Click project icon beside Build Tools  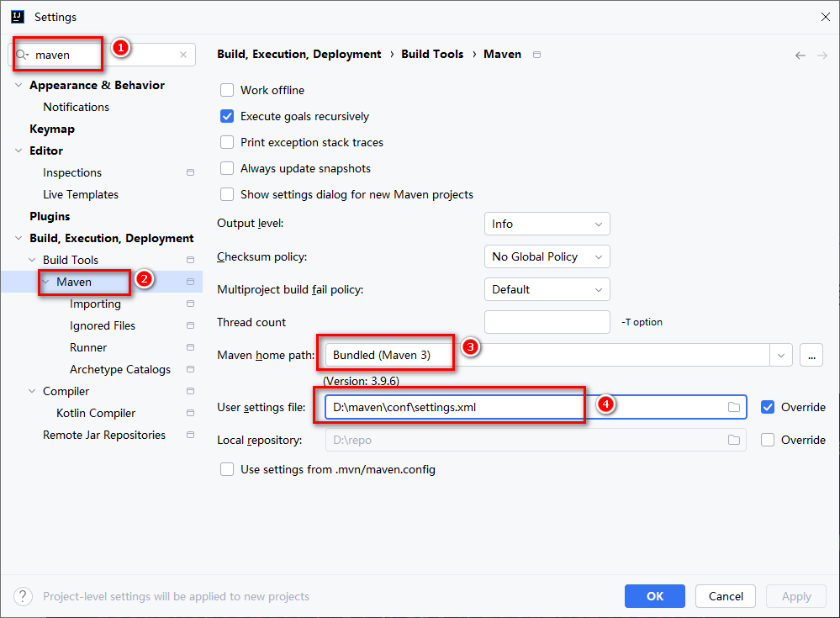190,260
